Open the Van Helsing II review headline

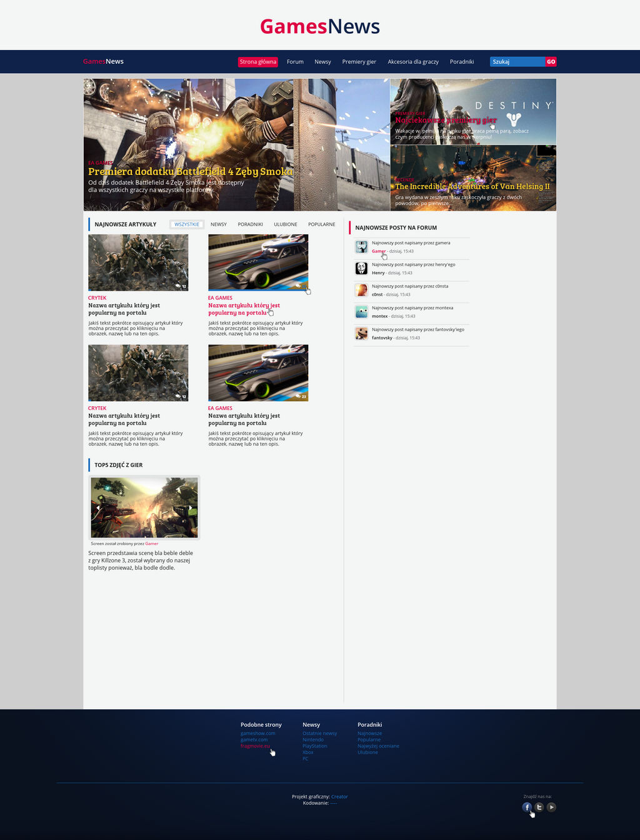[x=472, y=186]
